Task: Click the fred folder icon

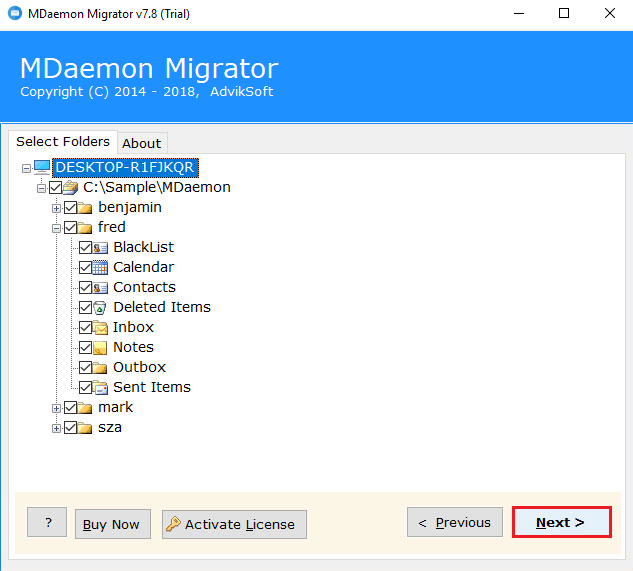Action: coord(85,228)
